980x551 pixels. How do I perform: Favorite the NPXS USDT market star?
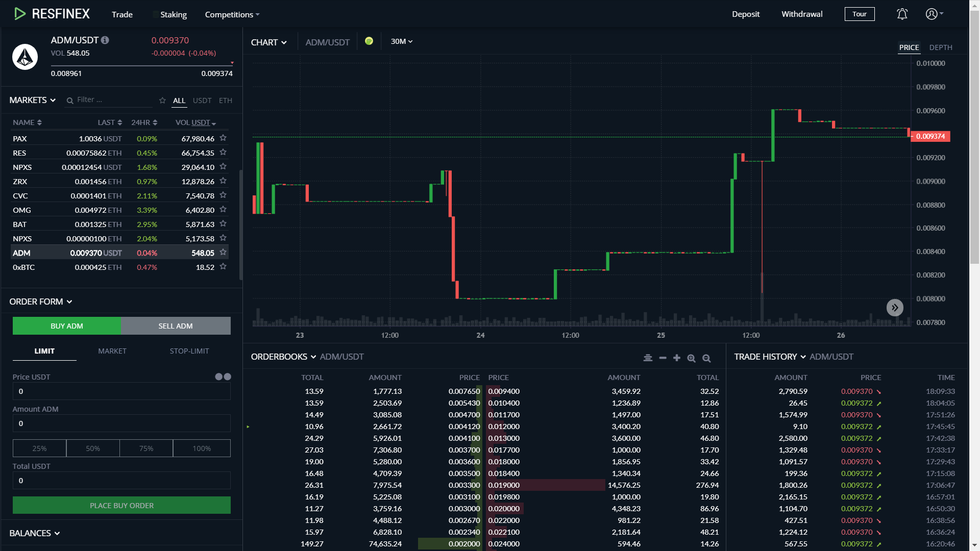pyautogui.click(x=223, y=167)
